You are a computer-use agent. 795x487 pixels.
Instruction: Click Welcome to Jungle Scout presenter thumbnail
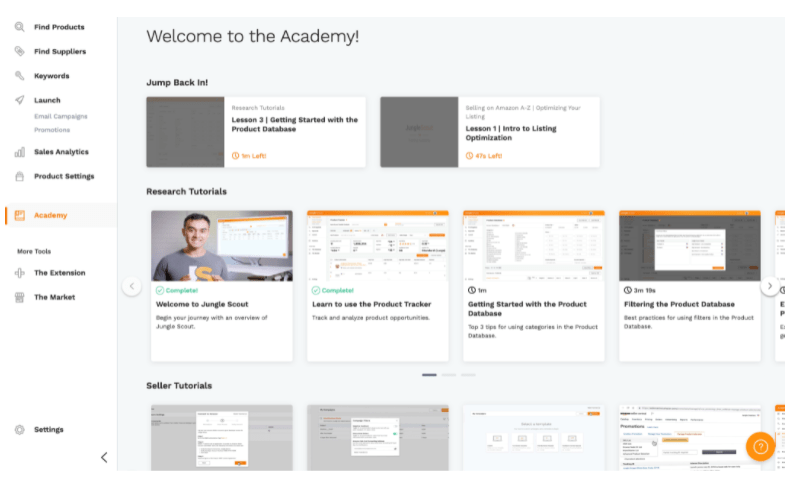tap(222, 246)
